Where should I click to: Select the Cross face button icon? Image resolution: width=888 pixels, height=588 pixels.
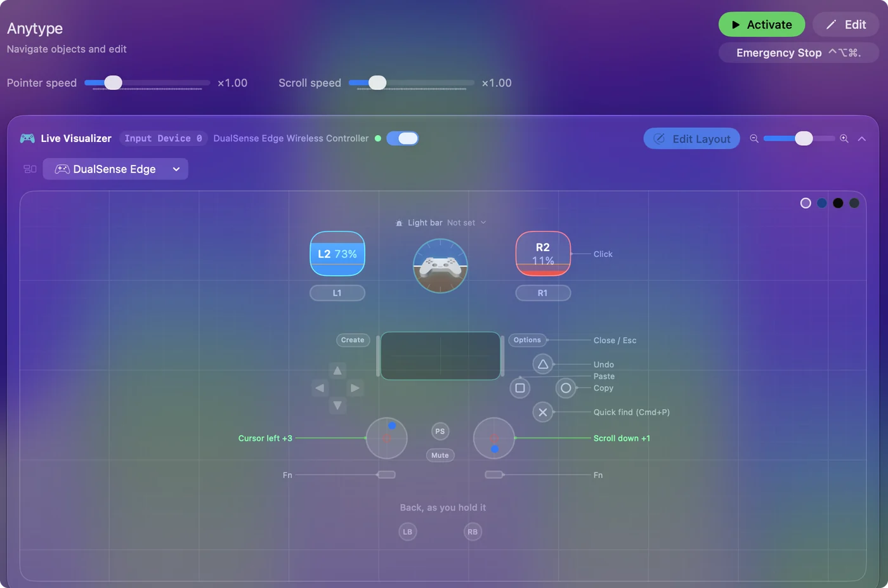543,412
